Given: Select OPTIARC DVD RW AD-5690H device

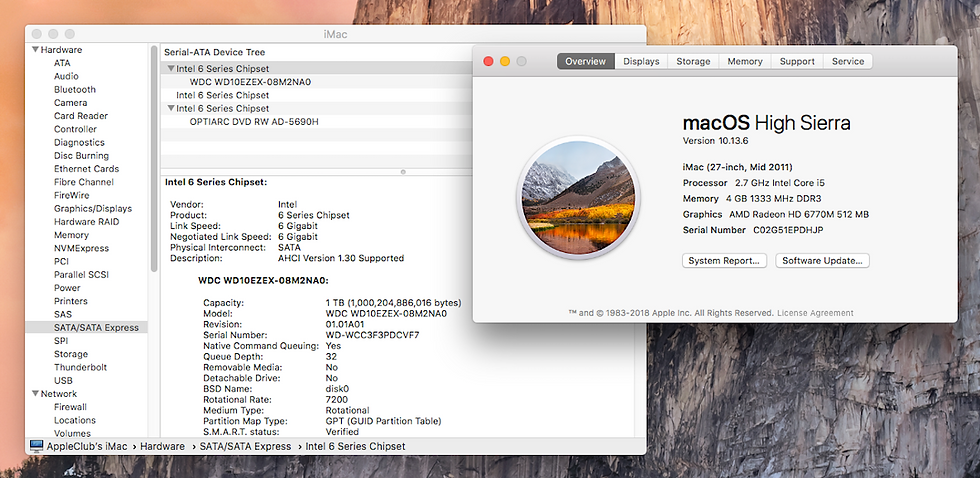Looking at the screenshot, I should 254,121.
